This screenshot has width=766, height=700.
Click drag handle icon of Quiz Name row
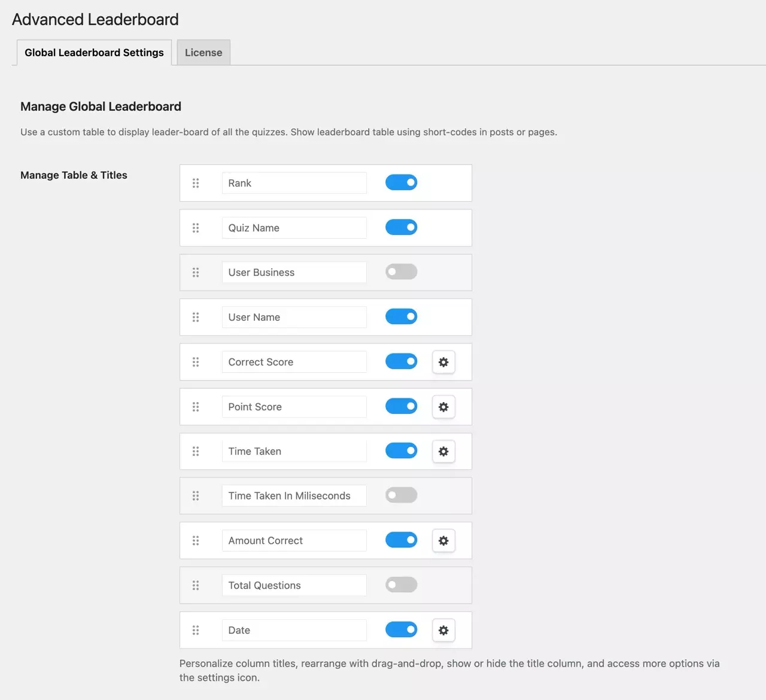pyautogui.click(x=196, y=228)
